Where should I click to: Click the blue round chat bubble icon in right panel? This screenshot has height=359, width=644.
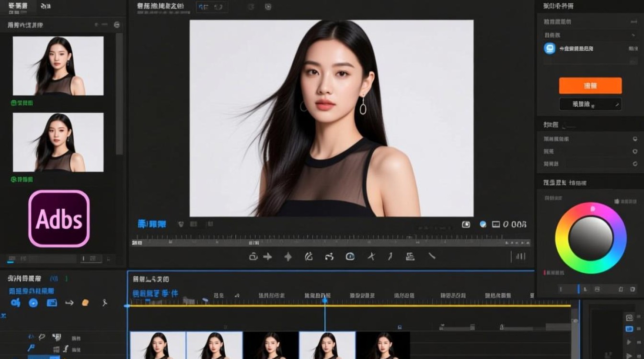(550, 48)
